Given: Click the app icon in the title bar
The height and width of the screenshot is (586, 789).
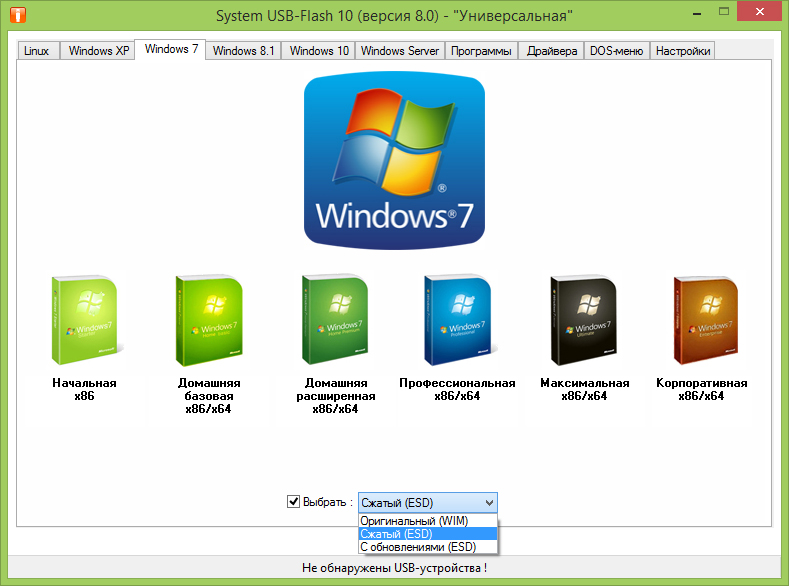Looking at the screenshot, I should (x=18, y=15).
